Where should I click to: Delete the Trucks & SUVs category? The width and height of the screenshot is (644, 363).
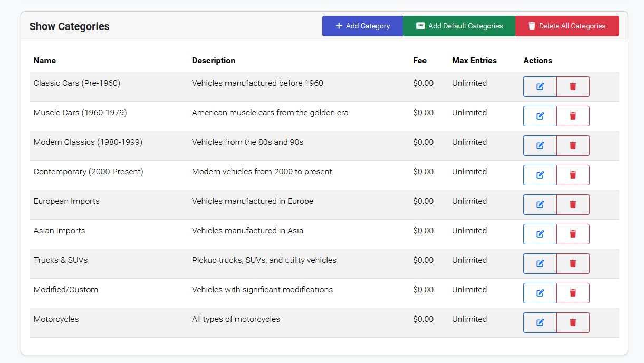pyautogui.click(x=573, y=263)
